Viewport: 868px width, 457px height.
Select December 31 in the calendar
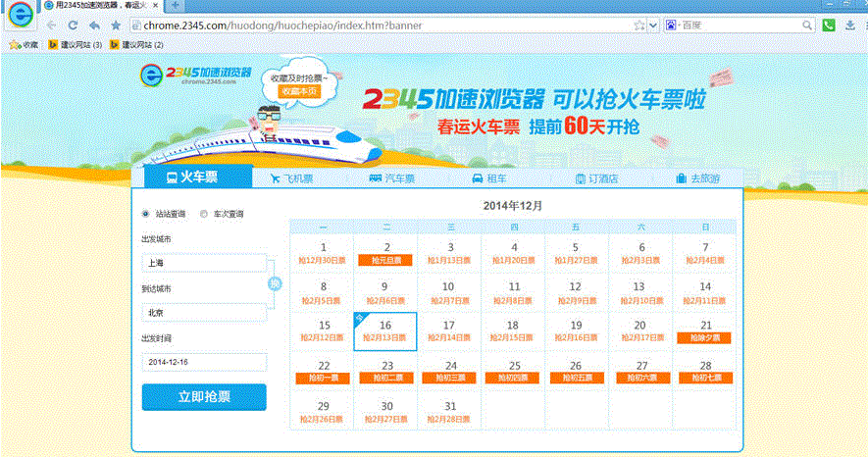click(449, 411)
